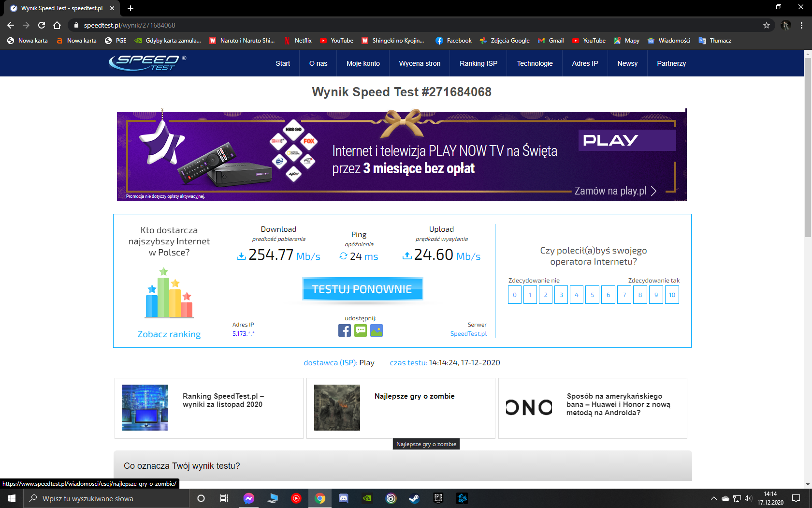Click the SpeedTest logo
Screen dimensions: 812x508
(147, 63)
